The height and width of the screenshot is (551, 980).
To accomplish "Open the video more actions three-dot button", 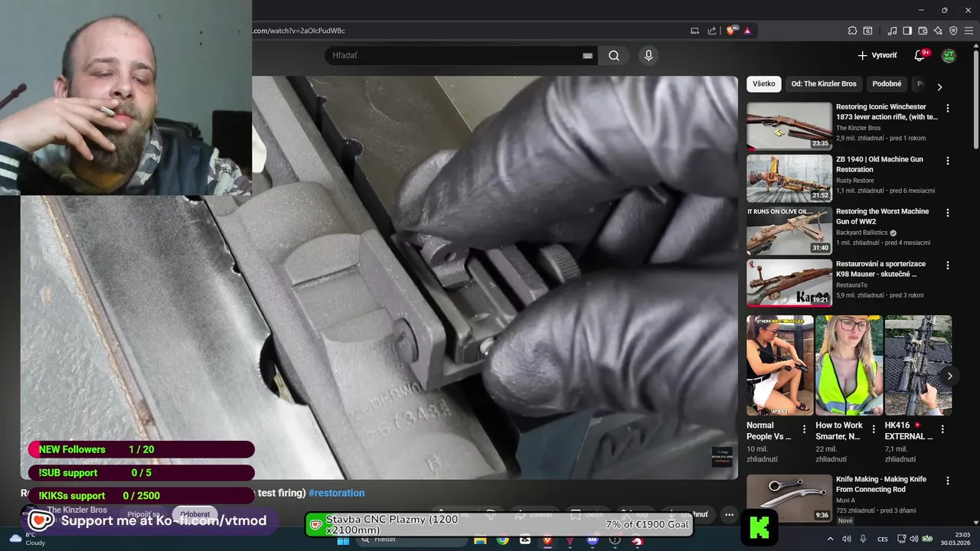I will (729, 514).
